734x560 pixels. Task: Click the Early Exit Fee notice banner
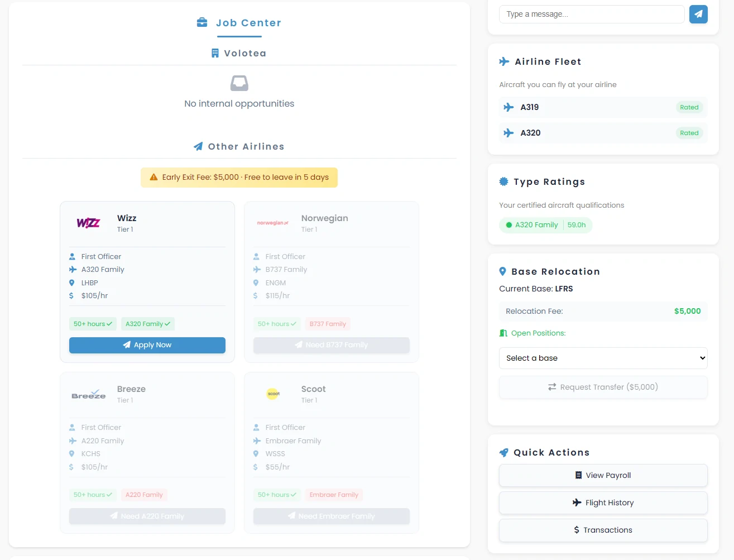coord(239,178)
